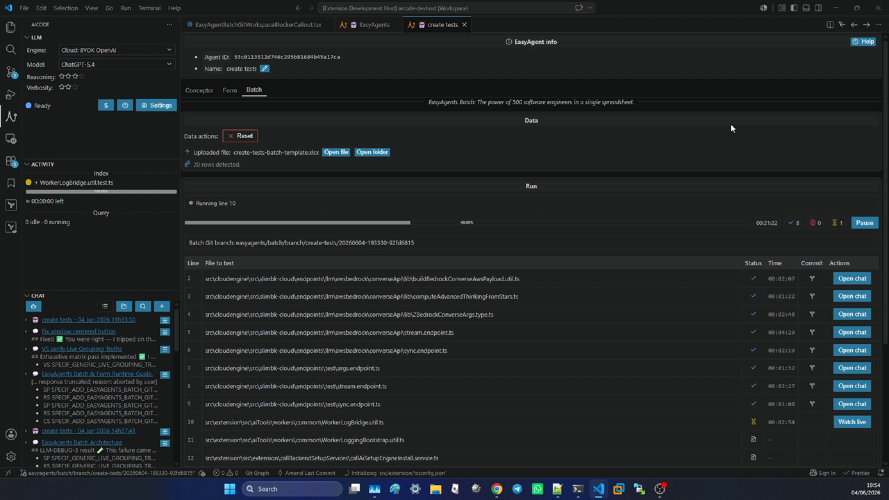Click the Fix window centered button chat link

tap(78, 331)
